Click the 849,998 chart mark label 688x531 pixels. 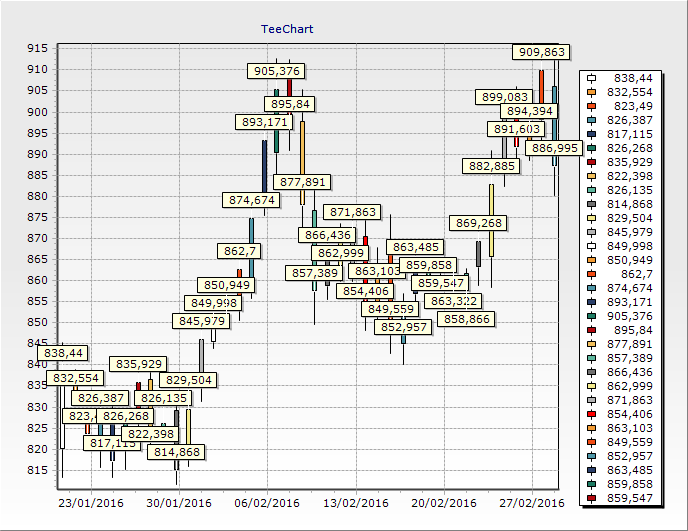click(x=213, y=303)
